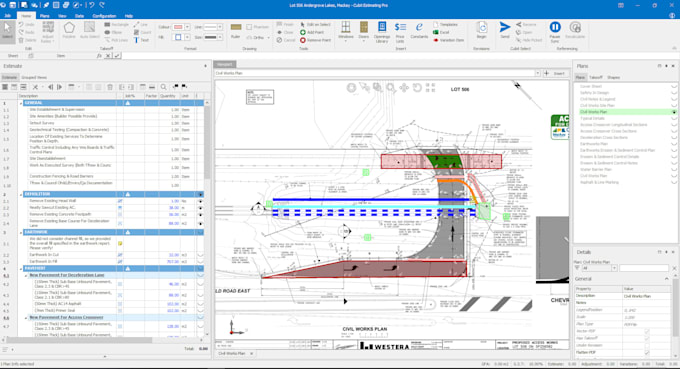Screen dimensions: 680x369
Task: Click Pause Sync
Action: (555, 32)
